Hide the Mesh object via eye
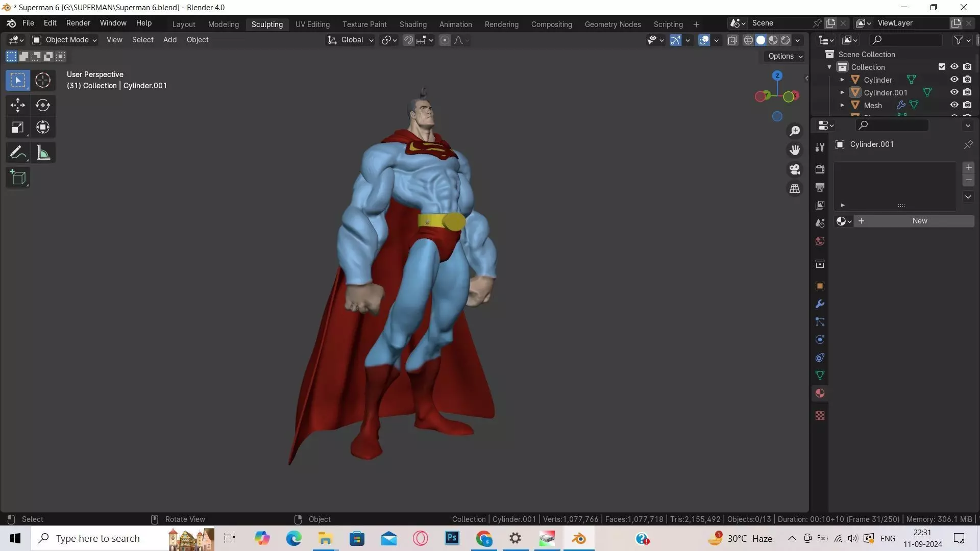The width and height of the screenshot is (980, 551). click(954, 105)
